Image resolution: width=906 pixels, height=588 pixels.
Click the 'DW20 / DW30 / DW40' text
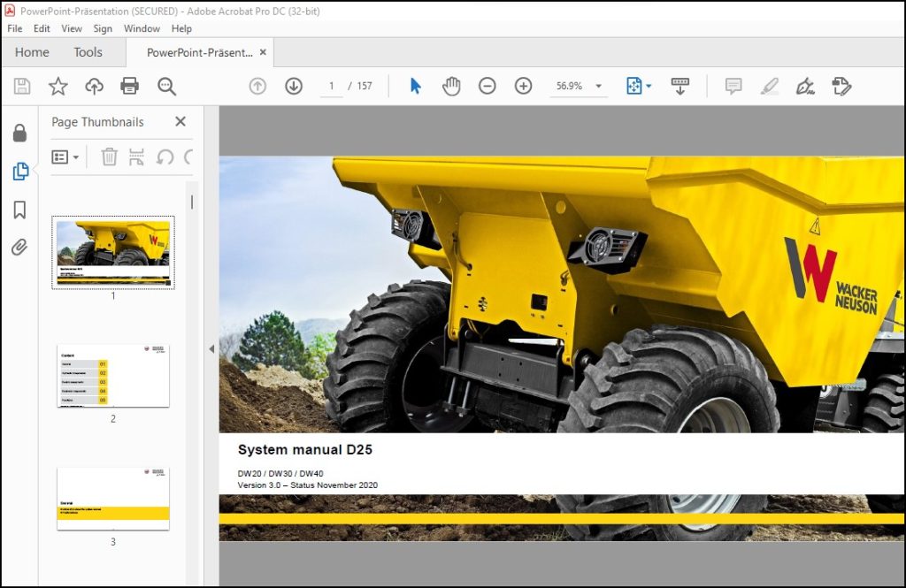coord(280,473)
